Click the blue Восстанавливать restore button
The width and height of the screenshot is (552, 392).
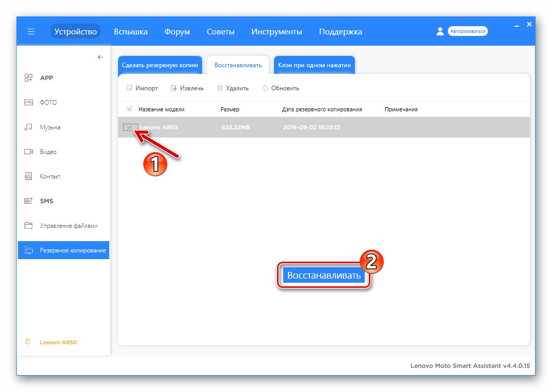324,276
